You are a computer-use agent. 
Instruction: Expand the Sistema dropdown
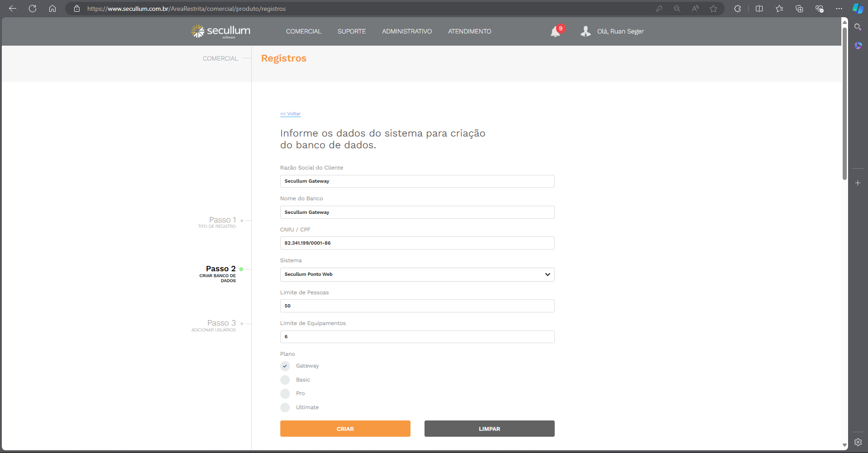pos(417,274)
